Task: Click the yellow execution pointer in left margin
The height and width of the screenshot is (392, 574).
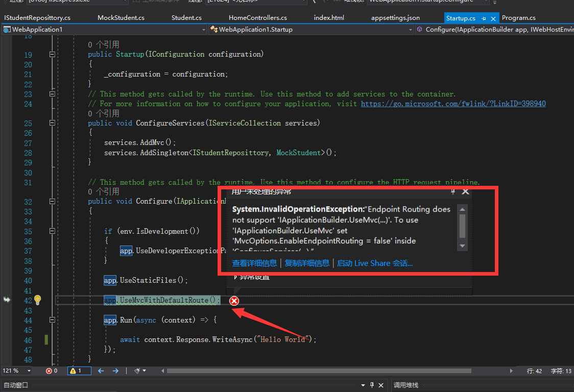Action: (x=7, y=301)
